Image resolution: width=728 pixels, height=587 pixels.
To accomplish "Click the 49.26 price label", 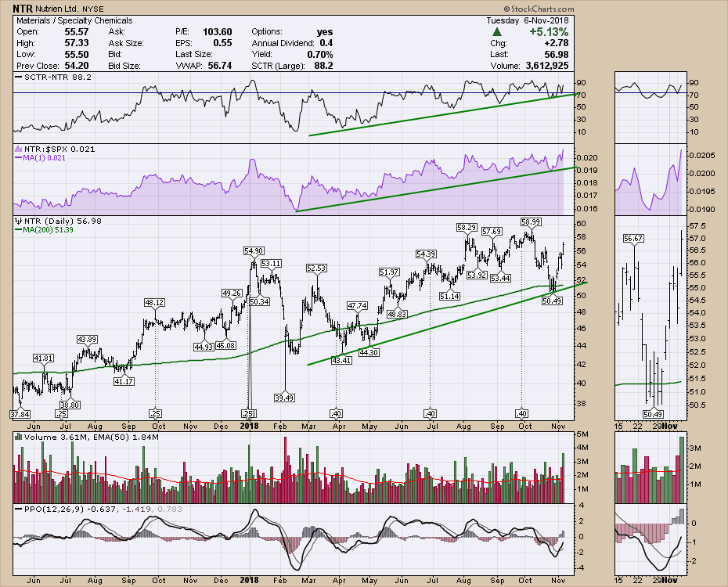I will point(232,293).
